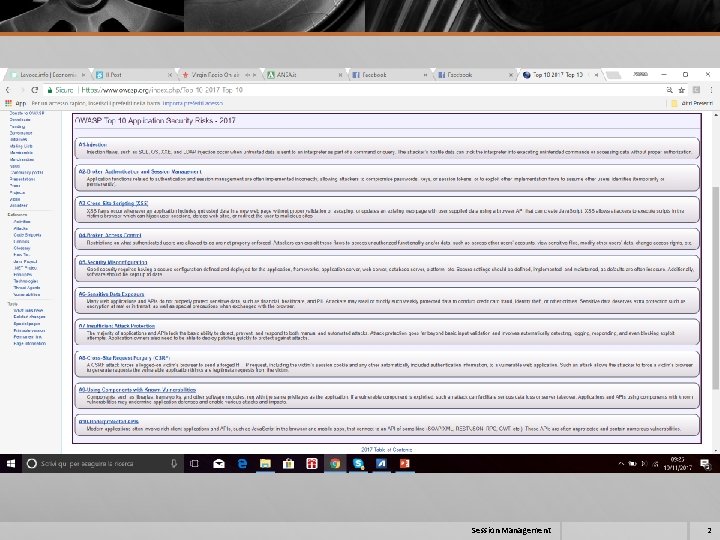Image resolution: width=720 pixels, height=540 pixels.
Task: Show hidden system tray icons
Action: (x=621, y=464)
